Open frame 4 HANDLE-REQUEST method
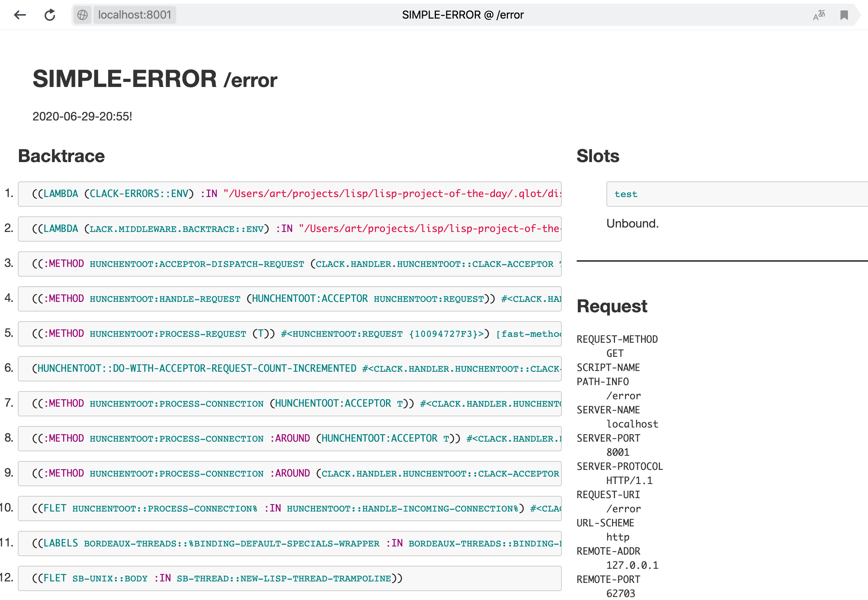This screenshot has height=600, width=868. (x=290, y=299)
